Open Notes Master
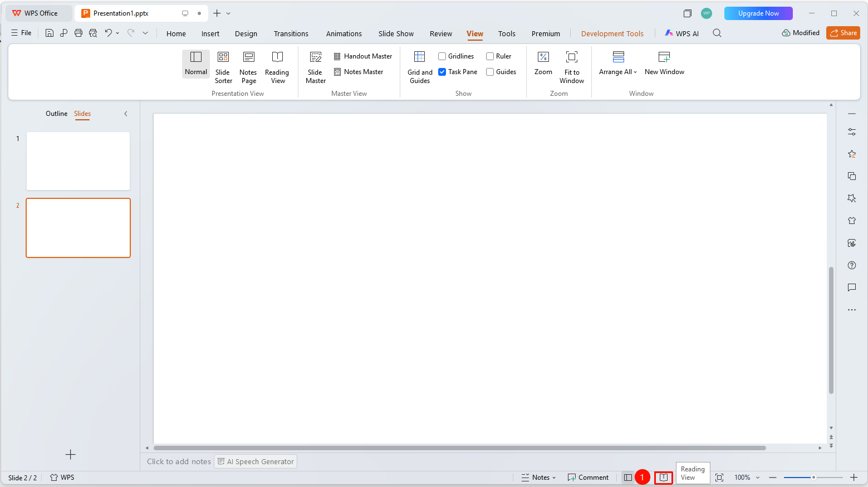The image size is (868, 487). pyautogui.click(x=359, y=72)
